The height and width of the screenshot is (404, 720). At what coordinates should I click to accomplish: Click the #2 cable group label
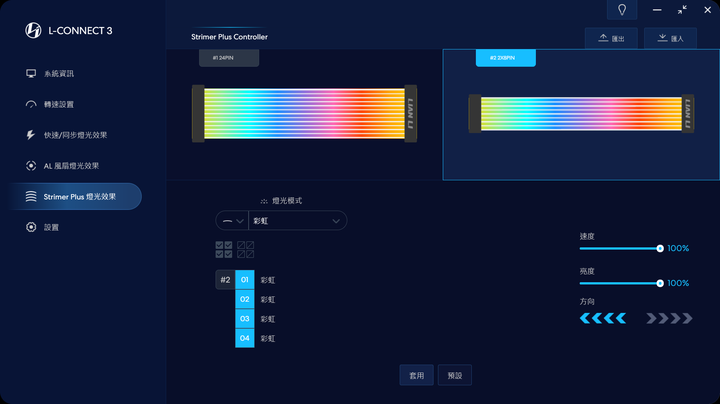(225, 280)
